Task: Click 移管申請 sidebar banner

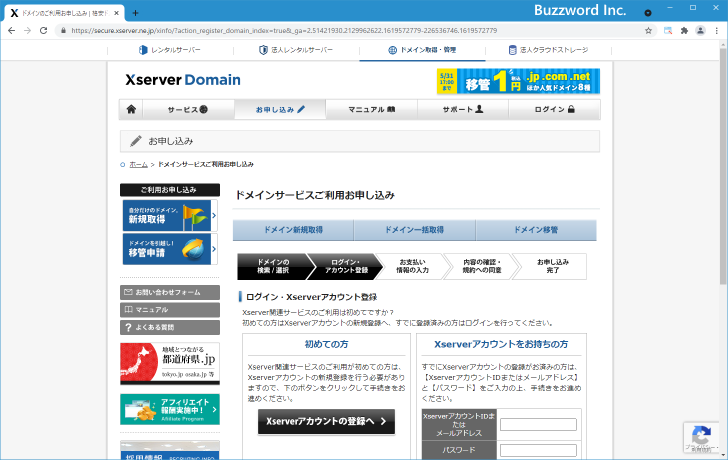Action: click(169, 249)
